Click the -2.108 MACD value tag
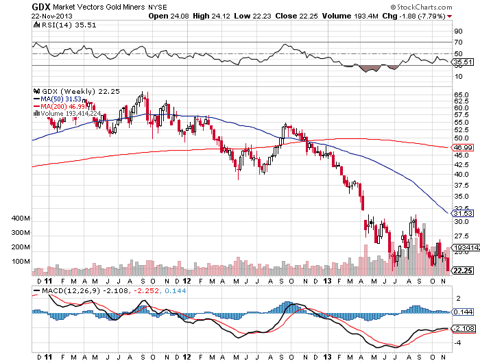This screenshot has height=363, width=480. (463, 329)
